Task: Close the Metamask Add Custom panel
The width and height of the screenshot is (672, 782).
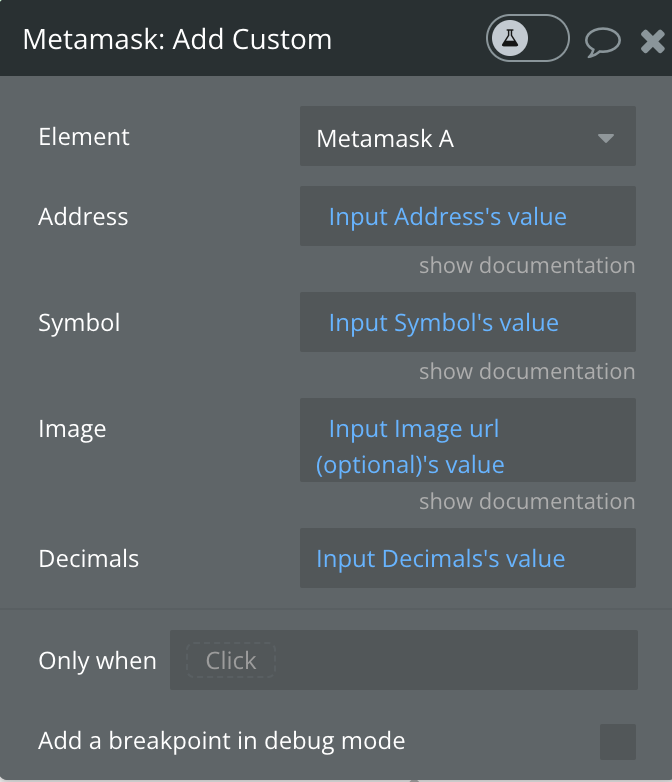Action: [653, 41]
